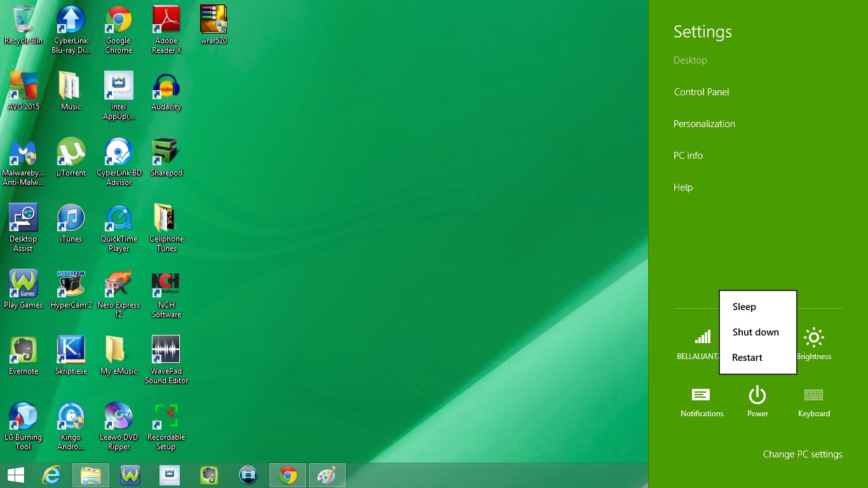Image resolution: width=868 pixels, height=488 pixels.
Task: Open Evernote from the taskbar
Action: pos(209,475)
